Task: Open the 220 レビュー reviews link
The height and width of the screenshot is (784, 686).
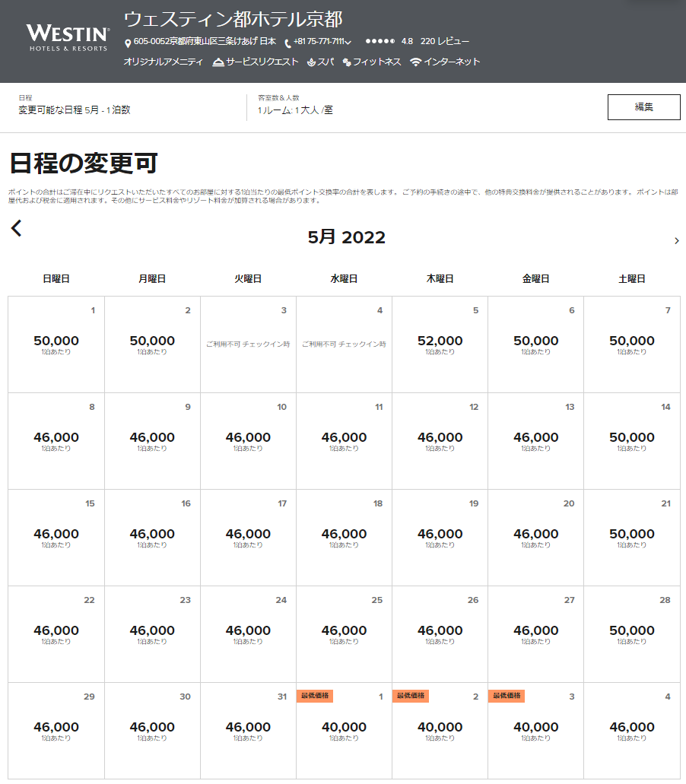Action: point(444,42)
